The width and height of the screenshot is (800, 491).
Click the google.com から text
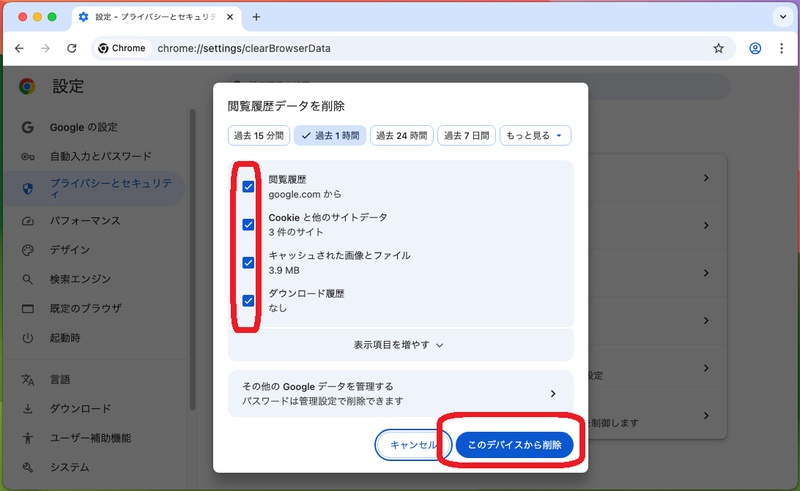click(x=305, y=194)
